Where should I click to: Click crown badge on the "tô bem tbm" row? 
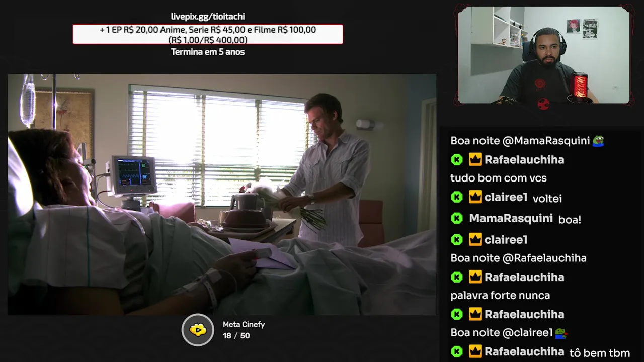point(475,351)
